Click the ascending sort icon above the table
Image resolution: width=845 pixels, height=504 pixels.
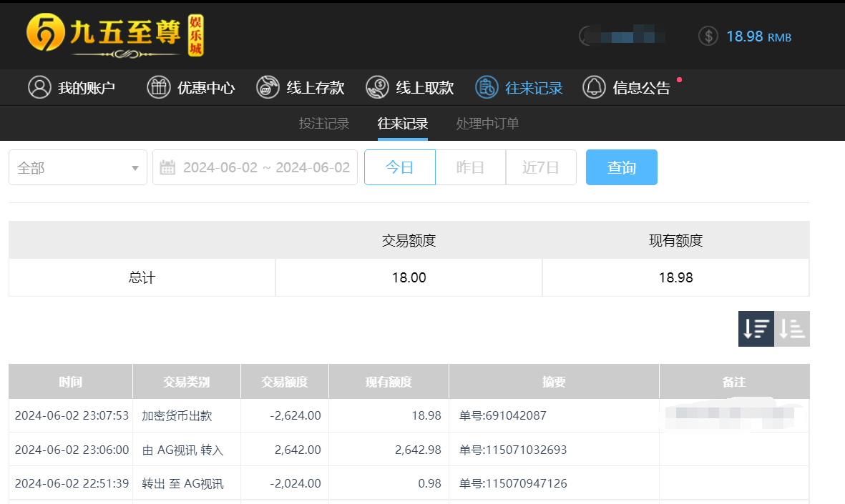(x=792, y=329)
